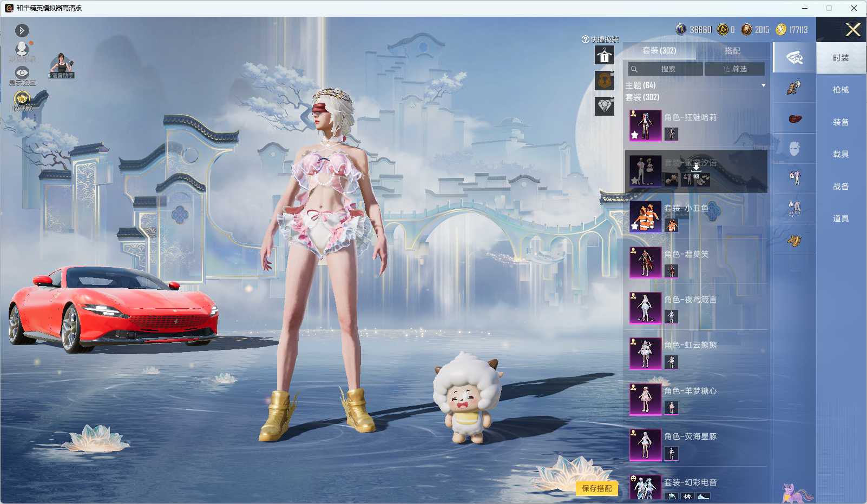Select the face mask category icon
Viewport: 867px width, 504px height.
794,148
